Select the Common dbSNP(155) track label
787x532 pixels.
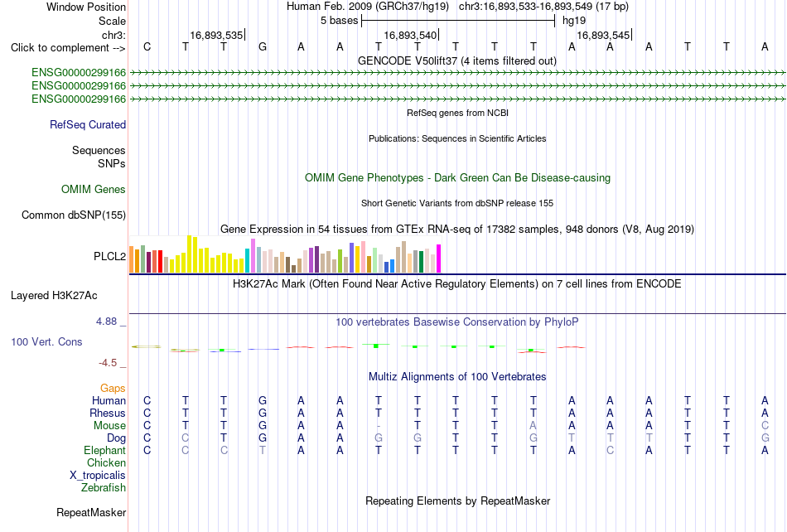coord(74,215)
